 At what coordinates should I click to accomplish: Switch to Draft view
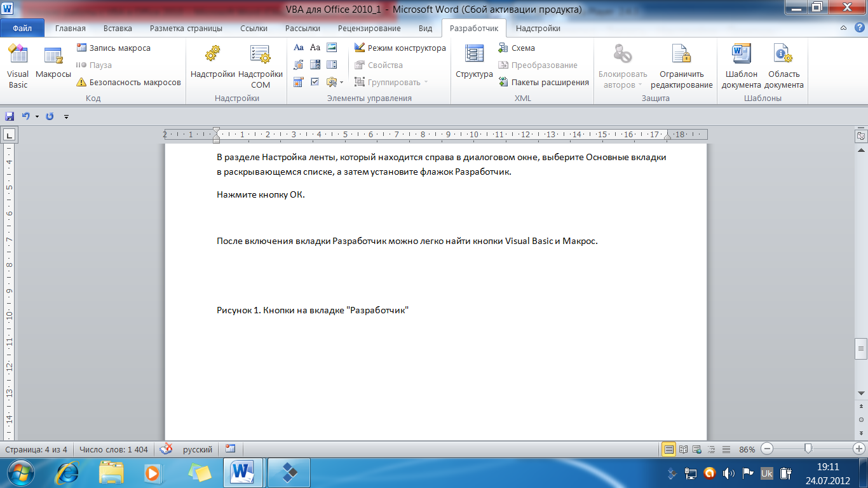tap(726, 449)
